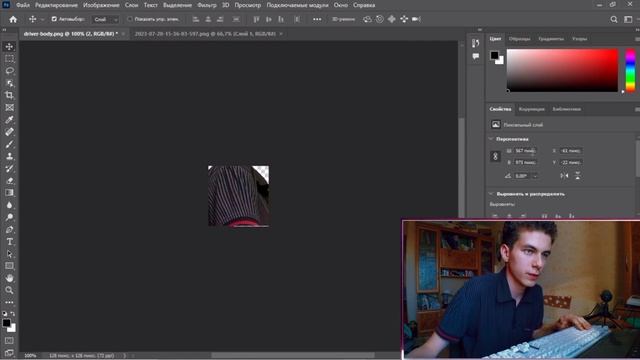The height and width of the screenshot is (360, 640).
Task: Open the Редактирование menu
Action: [x=56, y=5]
